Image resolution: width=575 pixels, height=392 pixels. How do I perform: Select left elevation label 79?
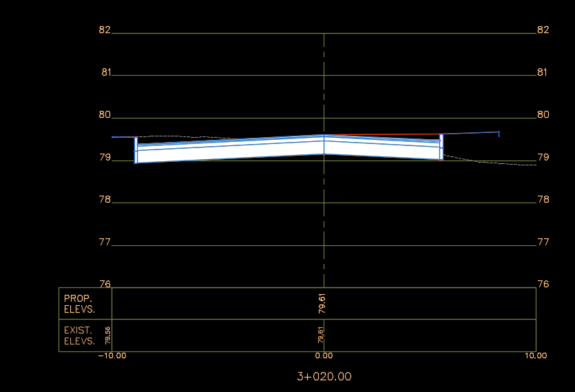point(105,158)
